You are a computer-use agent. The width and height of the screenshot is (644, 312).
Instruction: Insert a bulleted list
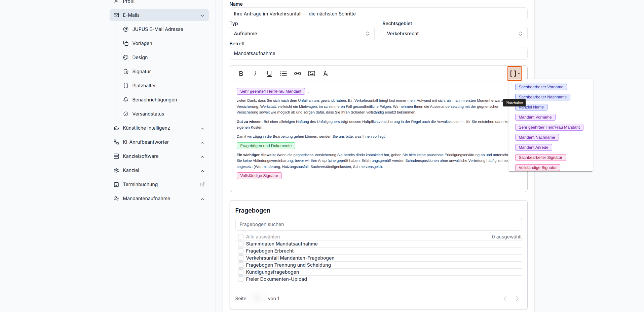coord(283,74)
